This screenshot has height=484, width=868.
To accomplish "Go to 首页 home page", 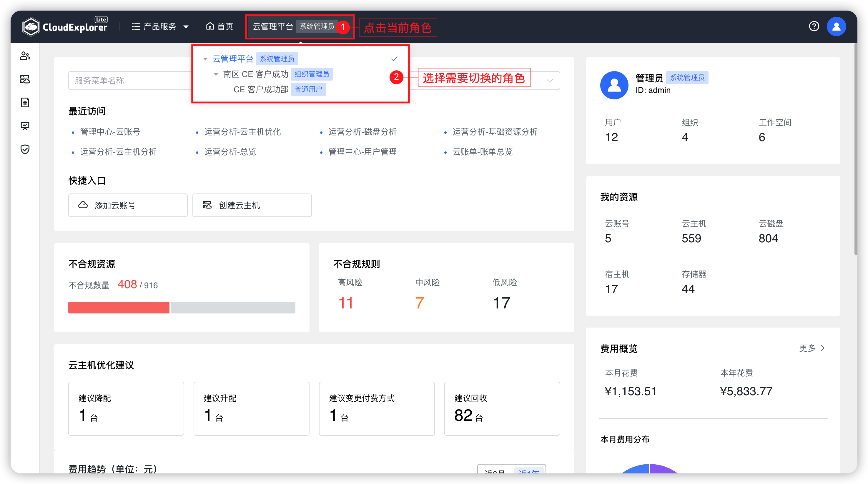I will [220, 26].
